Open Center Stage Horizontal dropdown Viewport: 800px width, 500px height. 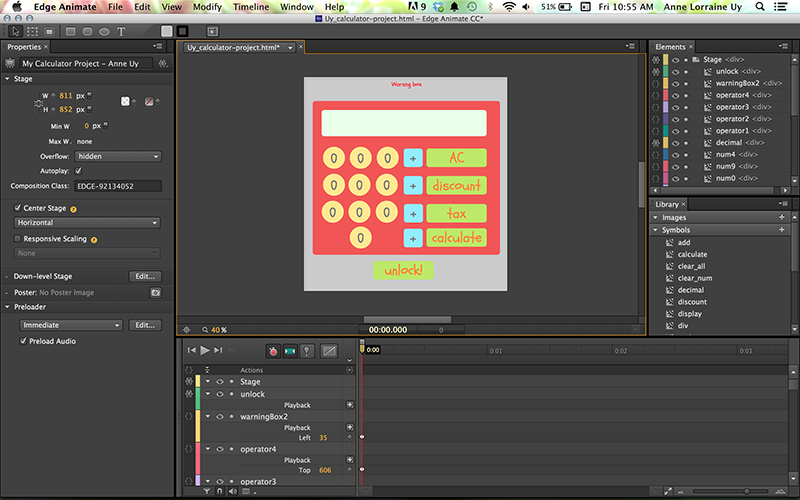click(87, 223)
